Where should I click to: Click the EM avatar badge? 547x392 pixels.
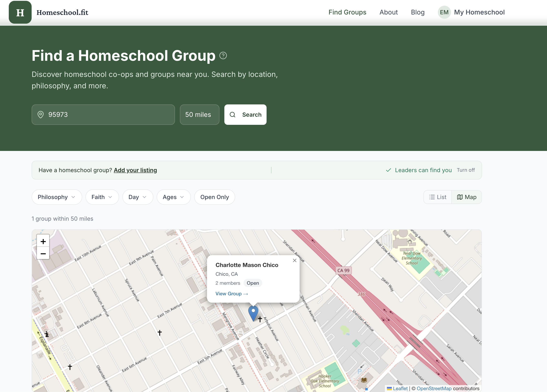(x=444, y=12)
